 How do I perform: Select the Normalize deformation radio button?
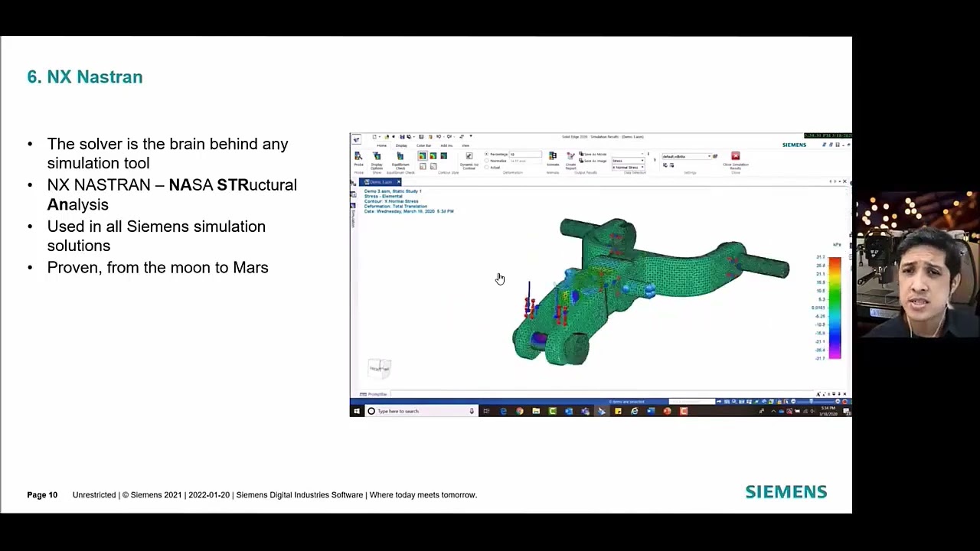pos(486,161)
